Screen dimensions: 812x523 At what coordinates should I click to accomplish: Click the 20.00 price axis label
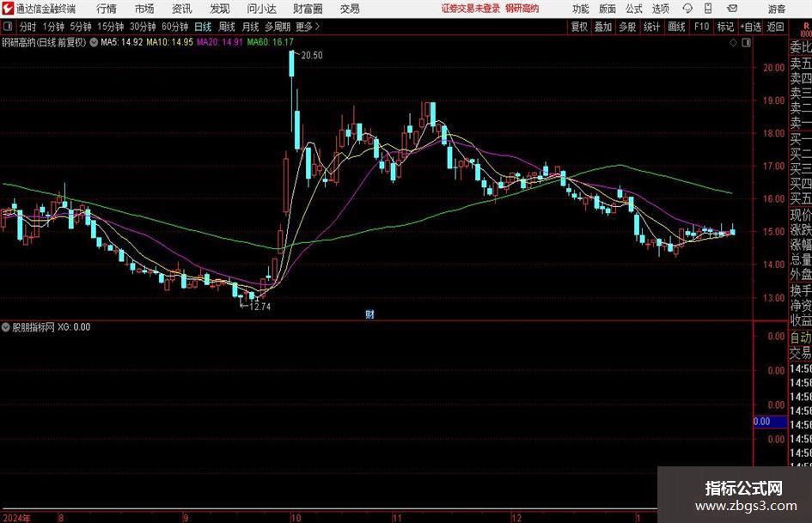[773, 67]
